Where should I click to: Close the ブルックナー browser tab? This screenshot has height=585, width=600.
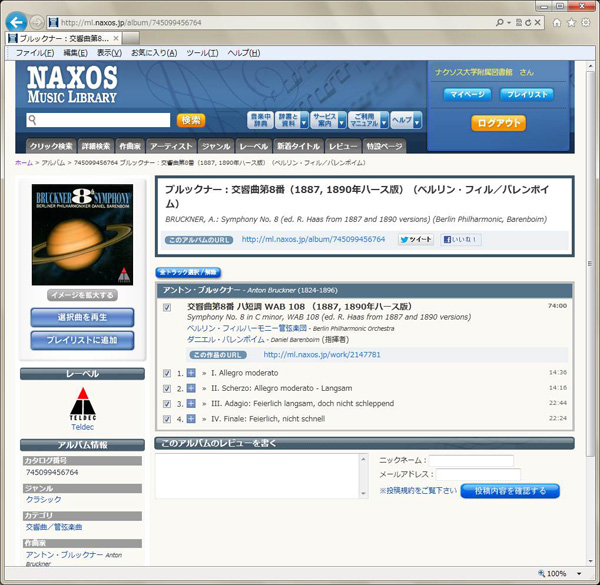116,38
